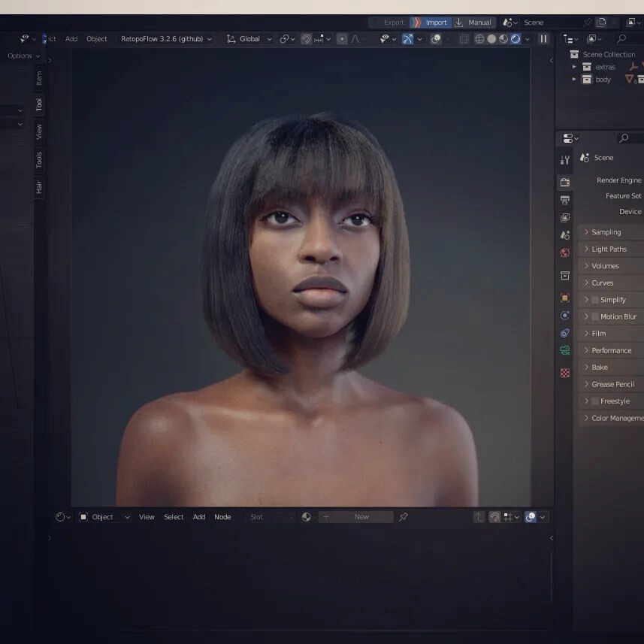
Task: Toggle the Simplify checkbox
Action: (x=594, y=300)
